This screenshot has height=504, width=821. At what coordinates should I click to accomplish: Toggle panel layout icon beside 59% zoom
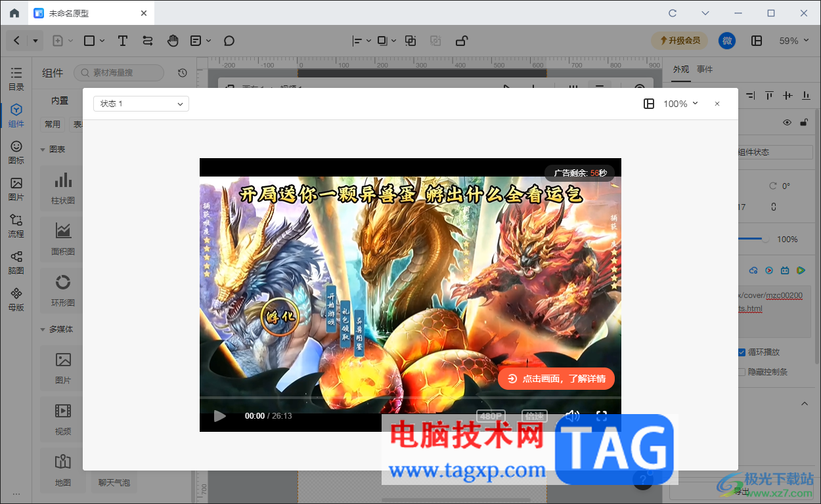click(x=757, y=41)
